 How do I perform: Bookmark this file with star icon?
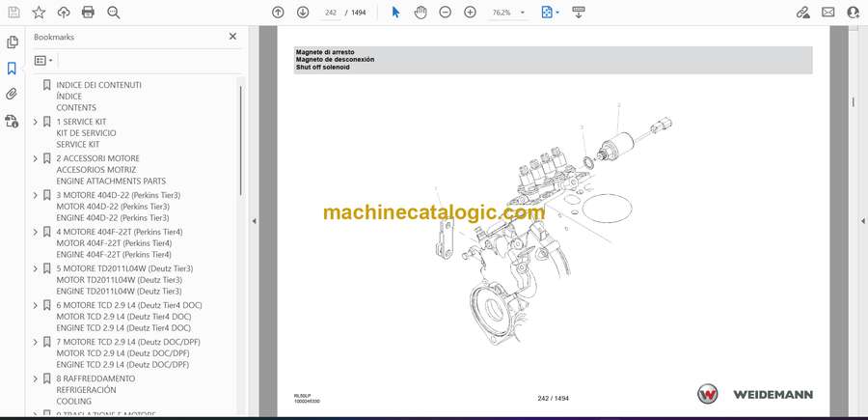[39, 13]
